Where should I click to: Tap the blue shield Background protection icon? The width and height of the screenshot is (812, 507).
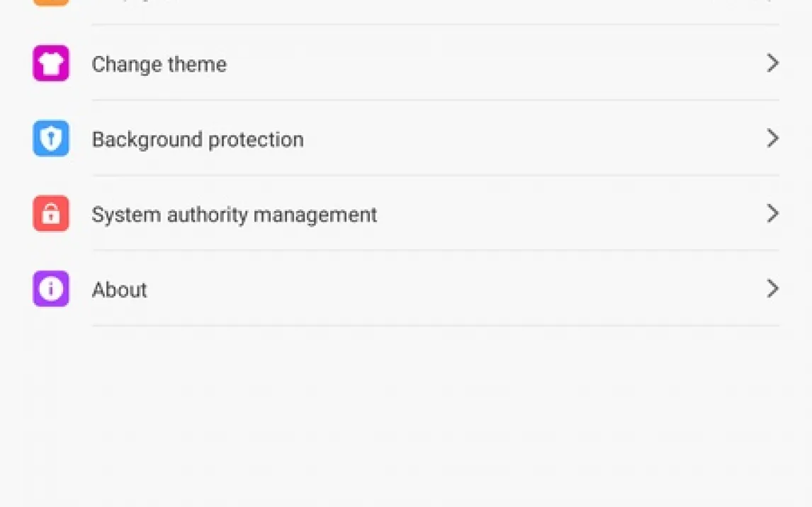pos(51,138)
